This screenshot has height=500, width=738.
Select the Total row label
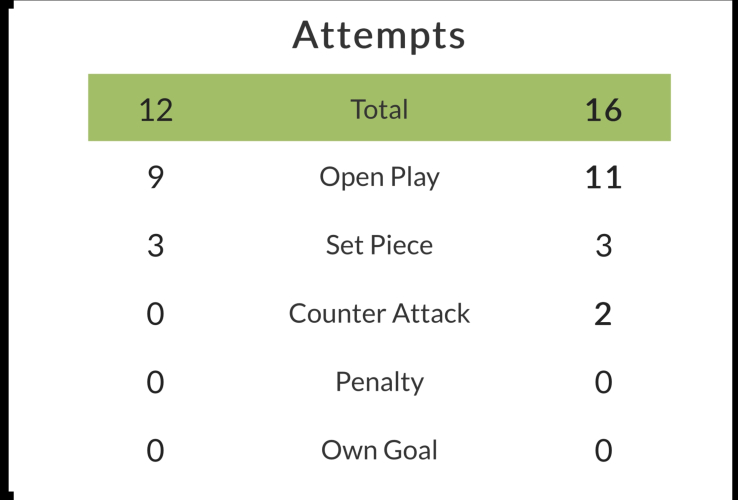pos(379,109)
